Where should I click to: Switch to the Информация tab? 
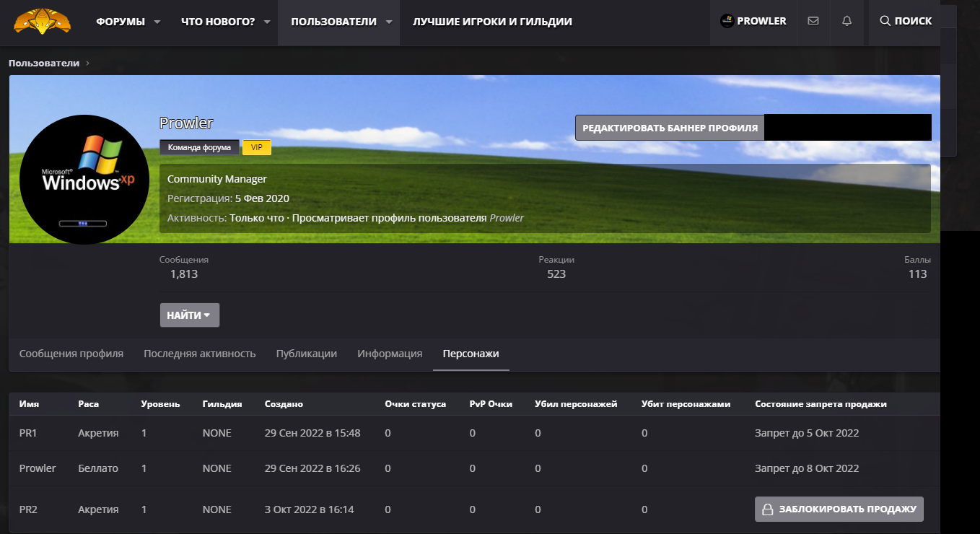(390, 354)
